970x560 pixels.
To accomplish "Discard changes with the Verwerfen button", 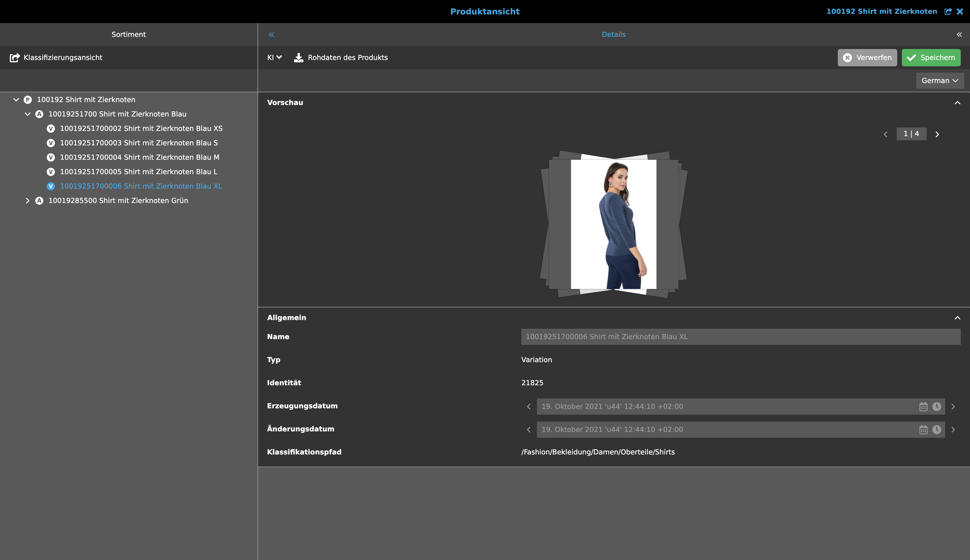I will (x=867, y=57).
